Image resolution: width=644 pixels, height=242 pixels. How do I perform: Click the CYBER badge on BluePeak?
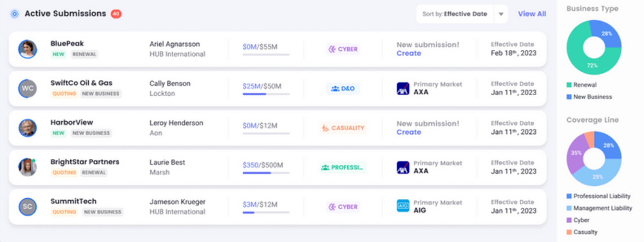[343, 49]
